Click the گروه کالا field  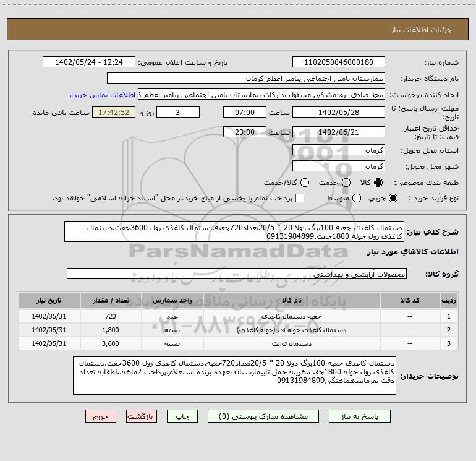[236, 273]
